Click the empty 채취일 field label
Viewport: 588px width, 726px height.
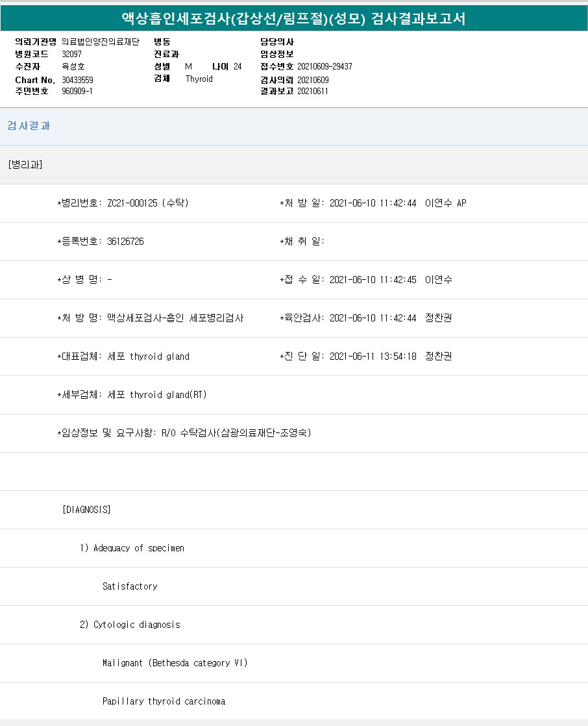302,241
